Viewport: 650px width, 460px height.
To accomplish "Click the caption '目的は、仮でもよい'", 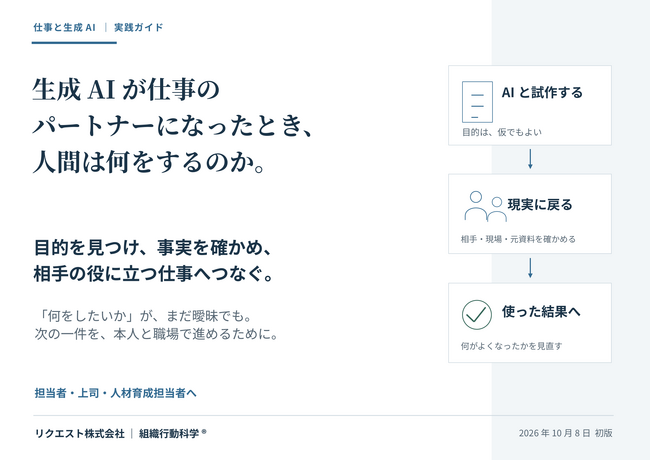I will (x=502, y=132).
